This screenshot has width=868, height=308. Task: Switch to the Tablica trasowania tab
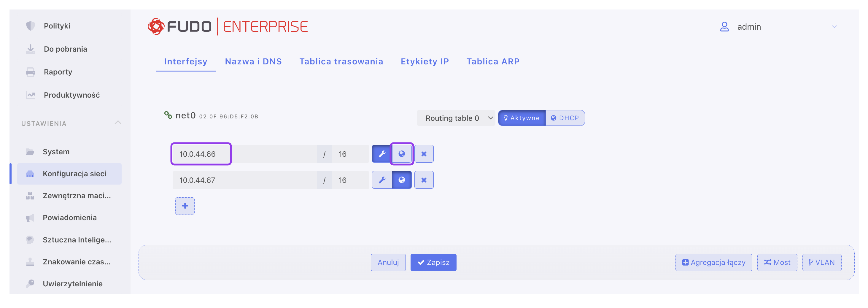click(341, 61)
